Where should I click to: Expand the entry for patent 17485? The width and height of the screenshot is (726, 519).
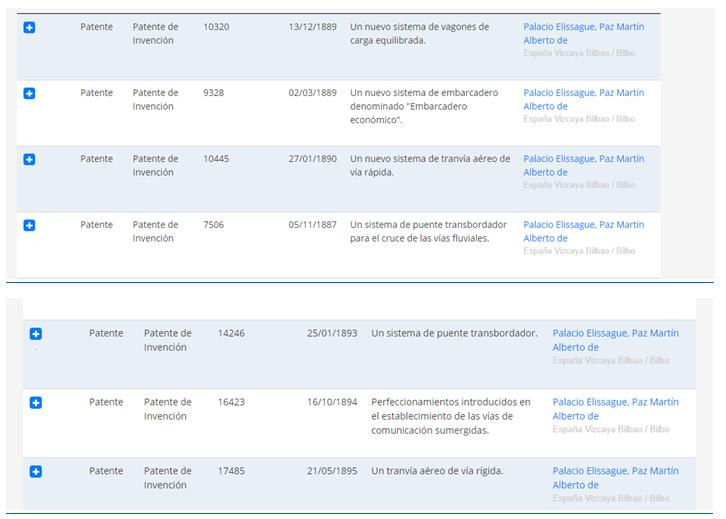click(35, 472)
